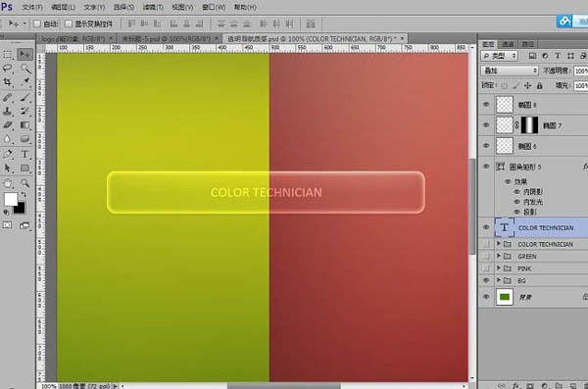Select the Zoom tool in toolbox

pyautogui.click(x=24, y=183)
